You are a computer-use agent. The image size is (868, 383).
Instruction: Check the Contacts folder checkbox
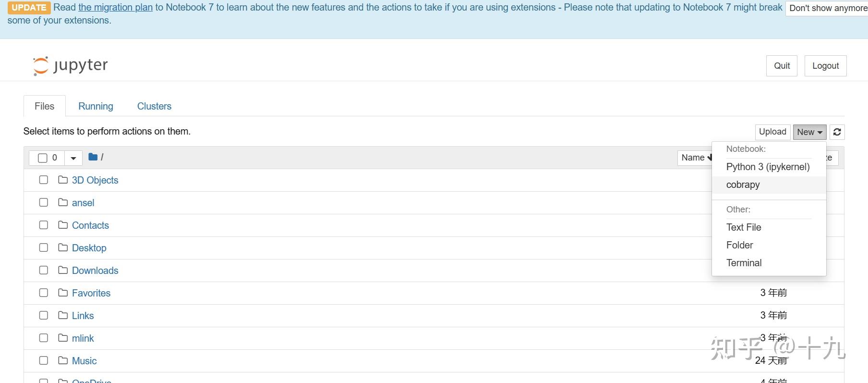tap(44, 225)
